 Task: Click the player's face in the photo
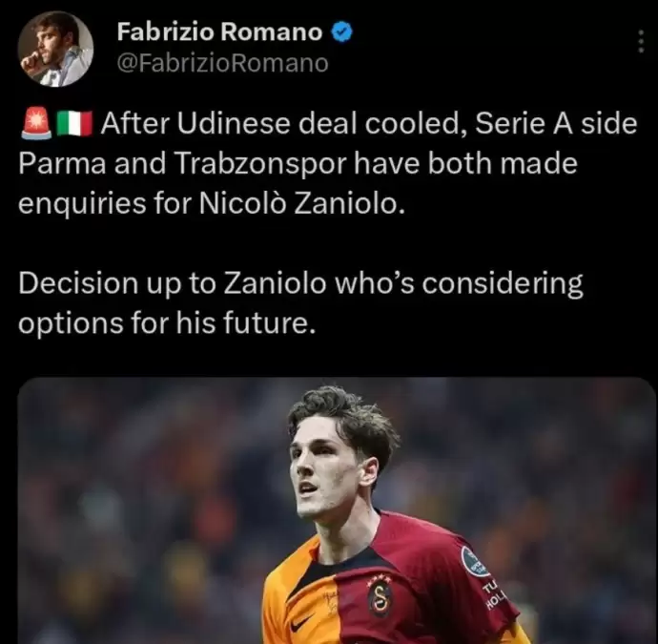click(x=319, y=477)
